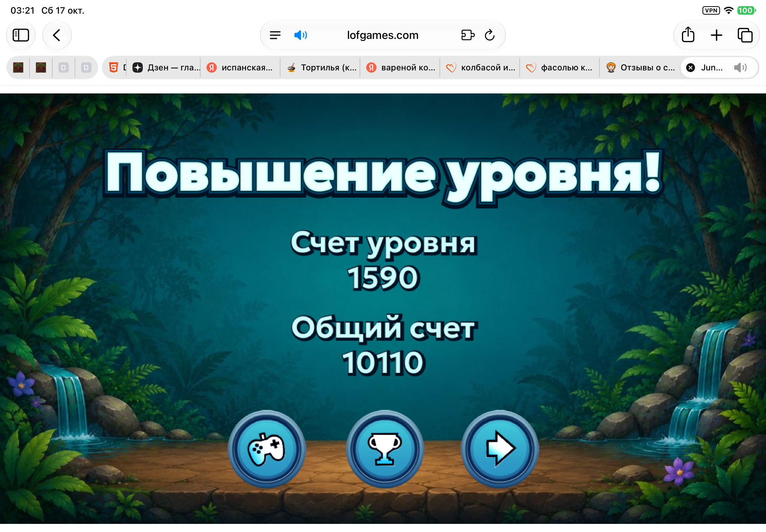The width and height of the screenshot is (766, 532).
Task: Open the page reader menu icon
Action: click(275, 35)
